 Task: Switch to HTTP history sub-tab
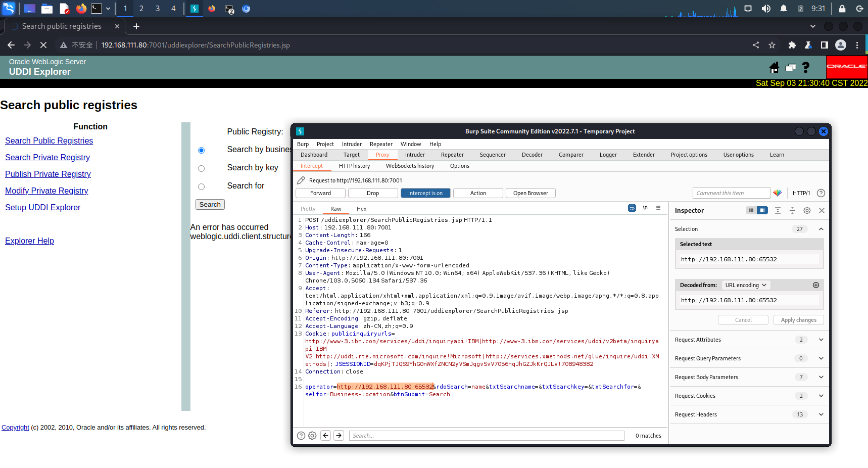tap(354, 166)
